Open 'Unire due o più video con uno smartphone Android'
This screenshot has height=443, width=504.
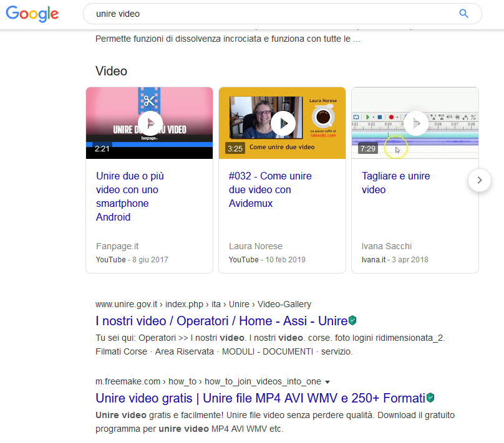click(x=130, y=196)
